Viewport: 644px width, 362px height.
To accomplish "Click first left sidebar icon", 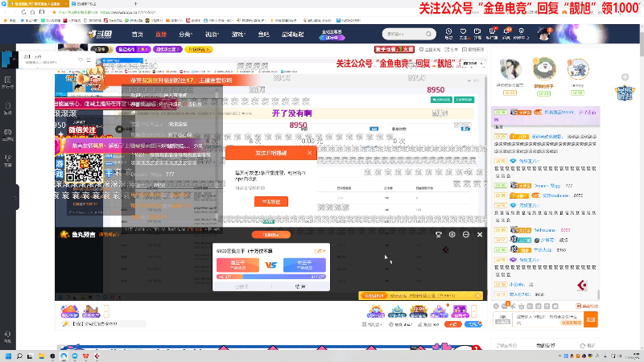I will click(8, 82).
